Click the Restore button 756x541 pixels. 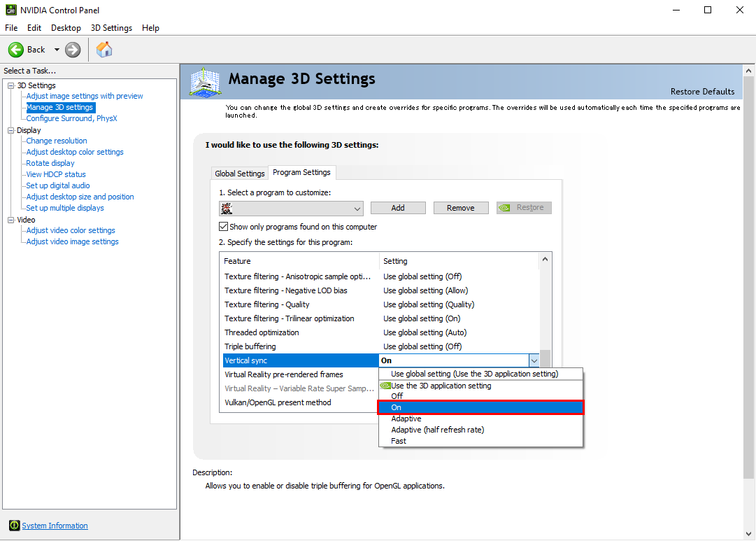pyautogui.click(x=524, y=208)
